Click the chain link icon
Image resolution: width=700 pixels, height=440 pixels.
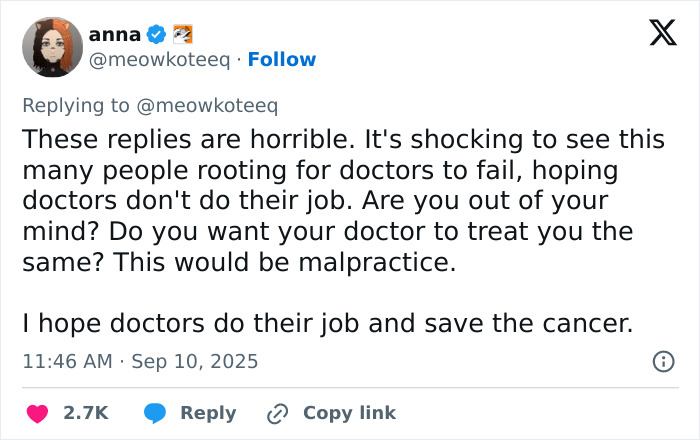tap(278, 413)
